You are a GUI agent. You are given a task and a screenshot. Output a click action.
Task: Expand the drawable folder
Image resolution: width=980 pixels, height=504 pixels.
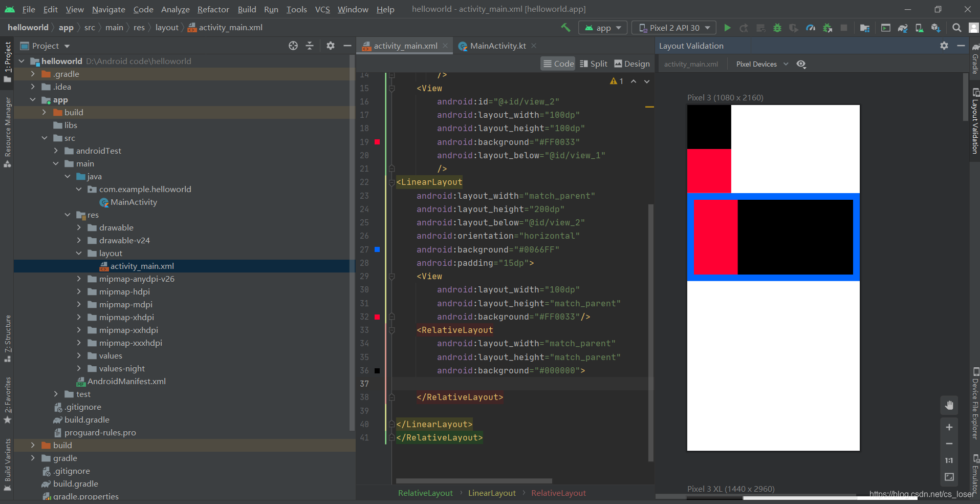tap(79, 227)
